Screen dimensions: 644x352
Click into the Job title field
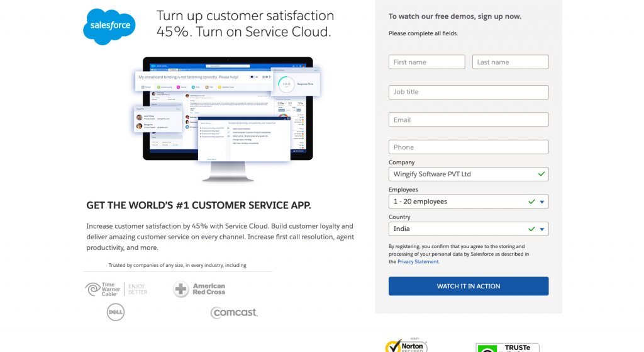click(469, 92)
